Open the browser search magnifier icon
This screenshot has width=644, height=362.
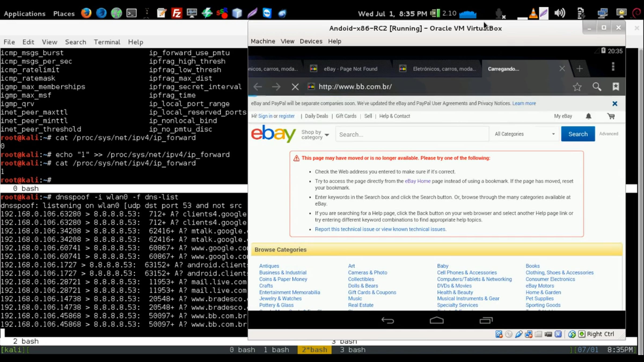point(597,87)
